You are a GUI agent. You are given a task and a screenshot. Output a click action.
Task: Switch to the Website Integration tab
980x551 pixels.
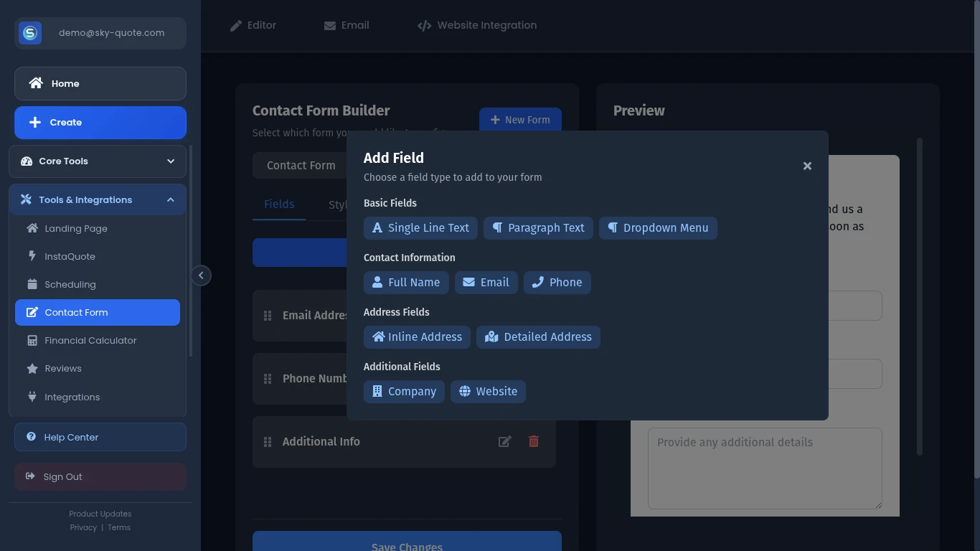coord(476,25)
